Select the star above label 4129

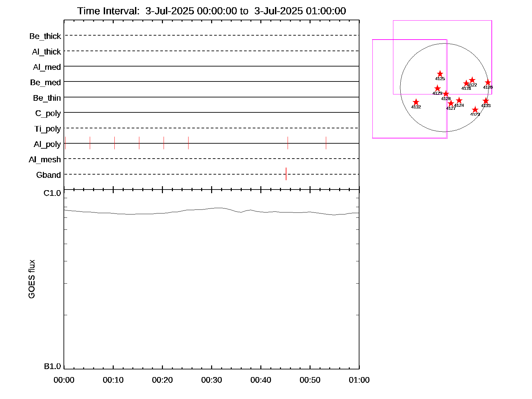tap(438, 88)
